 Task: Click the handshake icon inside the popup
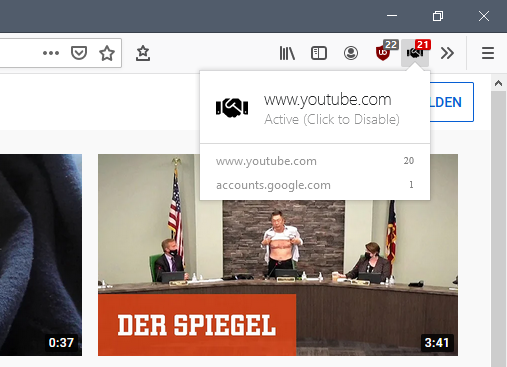pos(232,108)
